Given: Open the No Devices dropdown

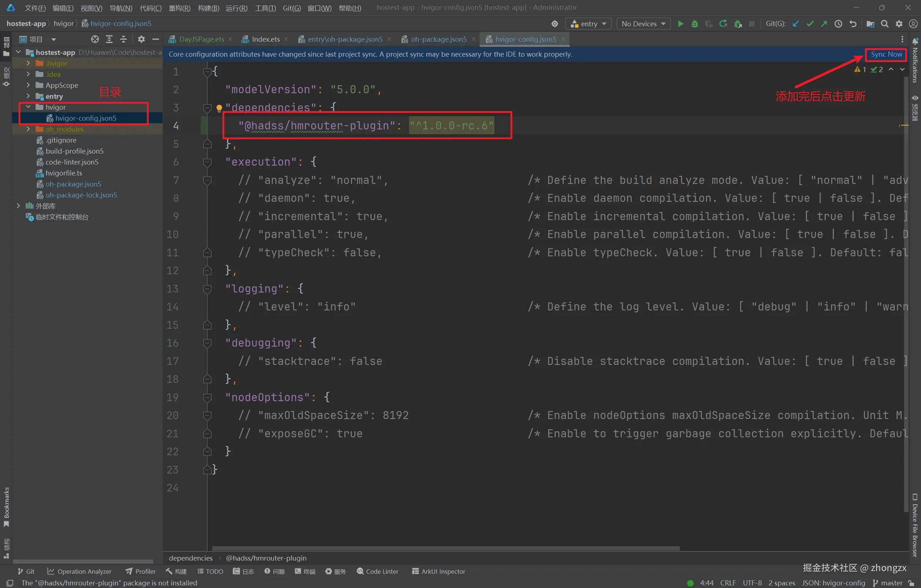Looking at the screenshot, I should (x=643, y=24).
